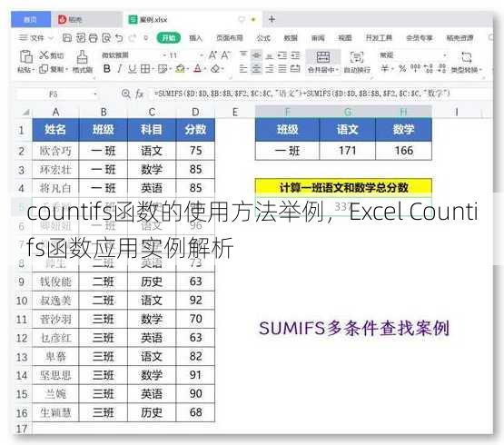Viewport: 504px width, 445px height.
Task: Click the Copy icon
Action: tap(44, 69)
